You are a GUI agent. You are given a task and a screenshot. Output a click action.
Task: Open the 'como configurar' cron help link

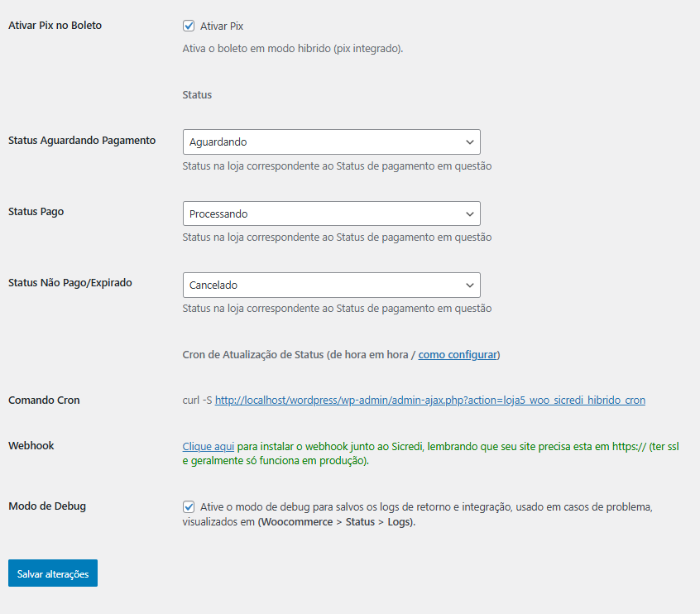[458, 355]
